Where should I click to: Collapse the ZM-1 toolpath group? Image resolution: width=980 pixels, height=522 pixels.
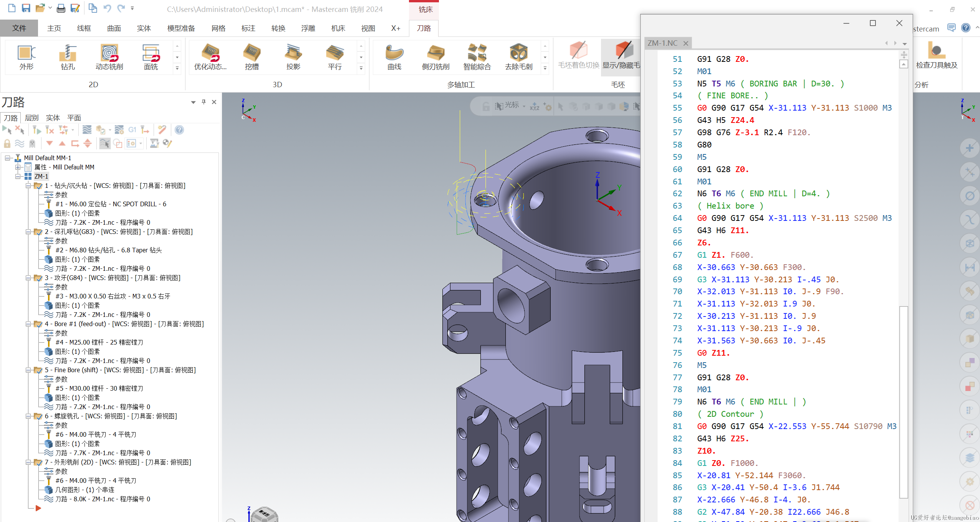[x=18, y=176]
